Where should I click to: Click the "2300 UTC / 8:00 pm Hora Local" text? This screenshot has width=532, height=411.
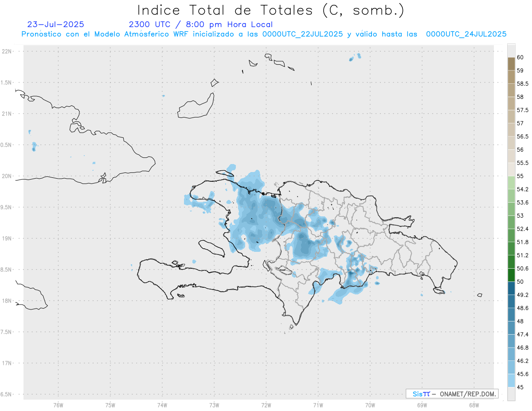[x=200, y=25]
